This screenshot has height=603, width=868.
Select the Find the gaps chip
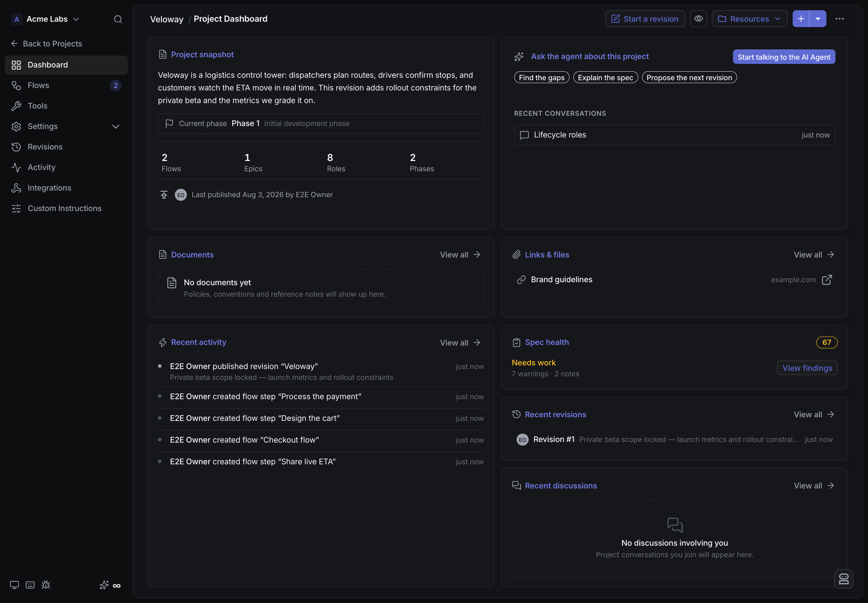(x=542, y=77)
